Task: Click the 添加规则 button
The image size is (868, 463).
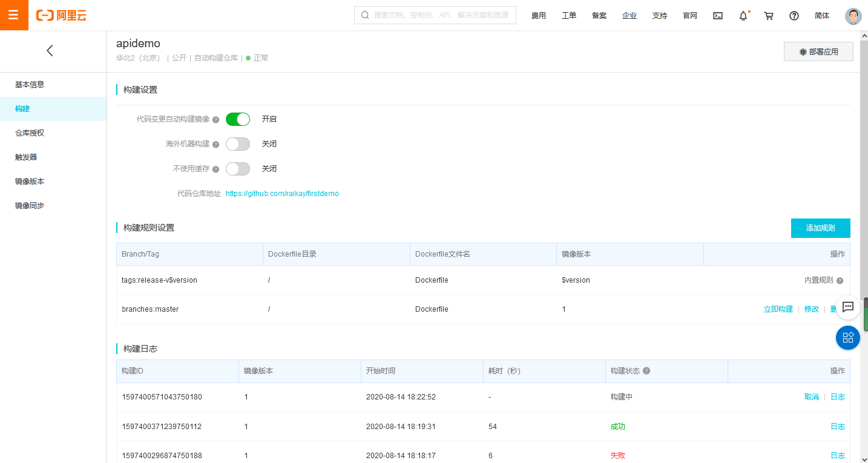Action: click(x=820, y=228)
